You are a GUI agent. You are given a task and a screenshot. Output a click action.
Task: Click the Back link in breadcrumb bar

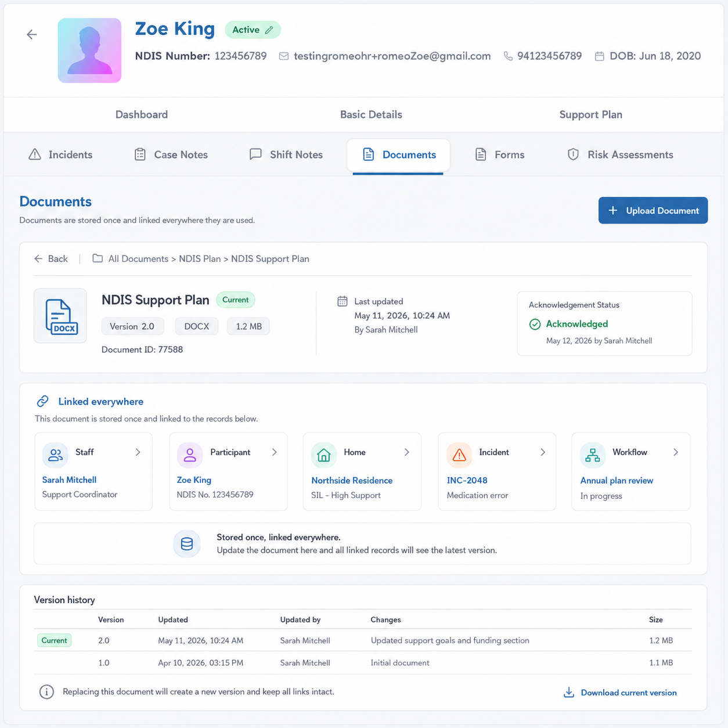51,259
